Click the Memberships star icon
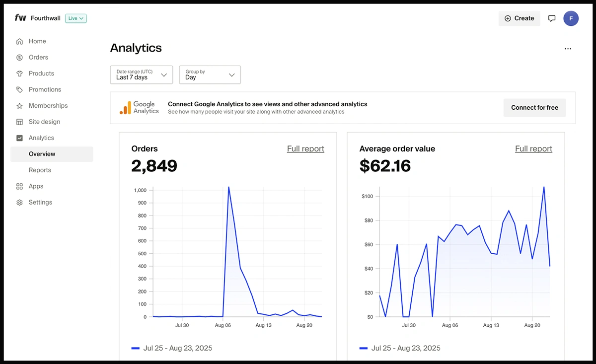 (x=19, y=106)
